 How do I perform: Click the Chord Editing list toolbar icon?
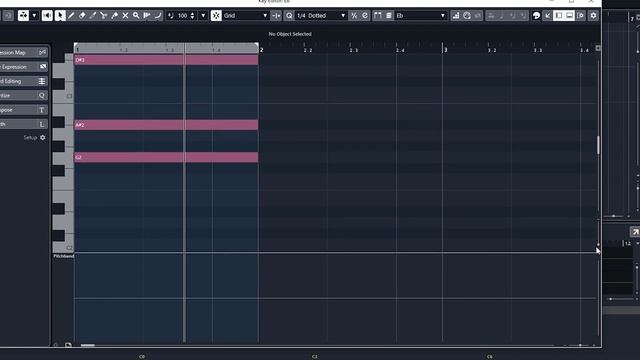[x=389, y=16]
